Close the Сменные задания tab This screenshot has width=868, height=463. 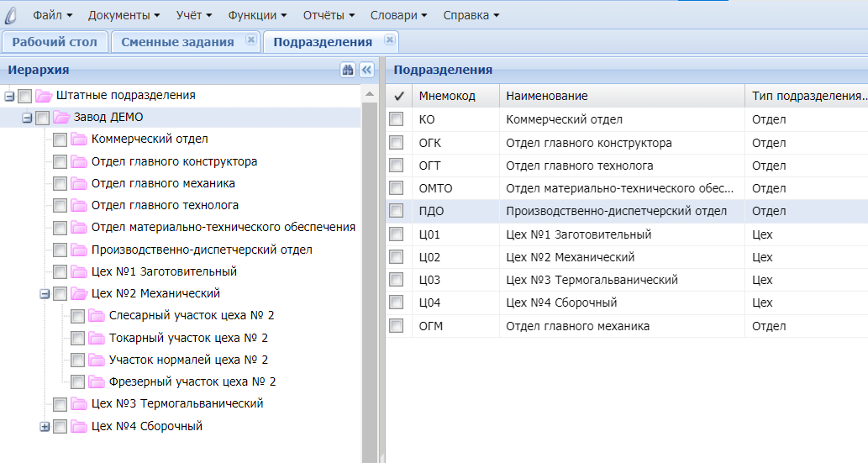(250, 40)
